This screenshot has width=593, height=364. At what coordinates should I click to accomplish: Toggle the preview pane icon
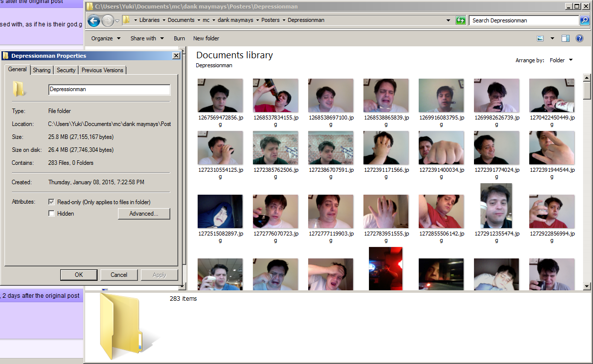click(x=566, y=38)
